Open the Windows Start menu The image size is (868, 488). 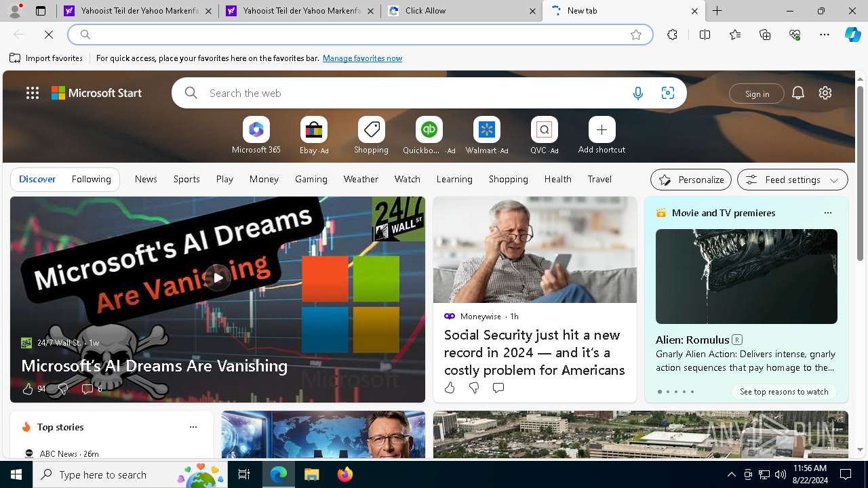click(x=16, y=474)
